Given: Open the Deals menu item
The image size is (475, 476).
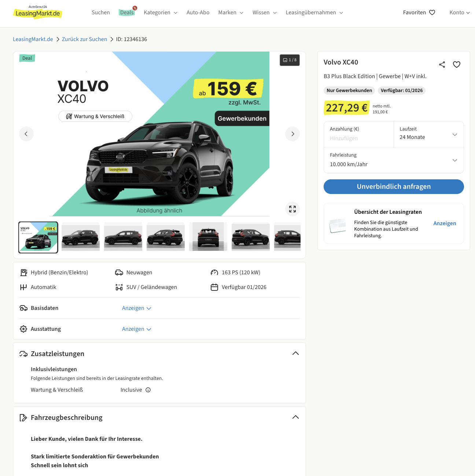Looking at the screenshot, I should click(x=127, y=12).
